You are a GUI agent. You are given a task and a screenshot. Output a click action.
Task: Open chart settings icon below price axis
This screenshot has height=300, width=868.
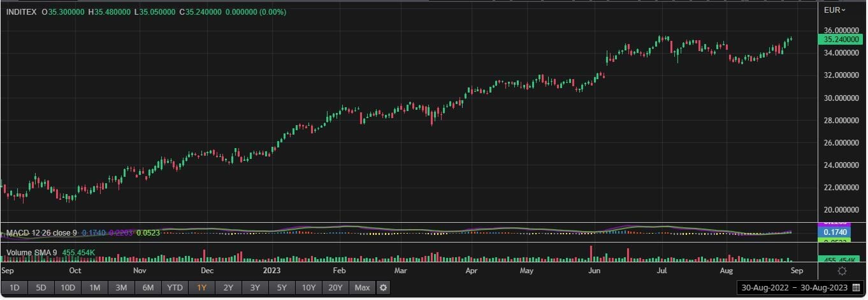click(x=842, y=271)
